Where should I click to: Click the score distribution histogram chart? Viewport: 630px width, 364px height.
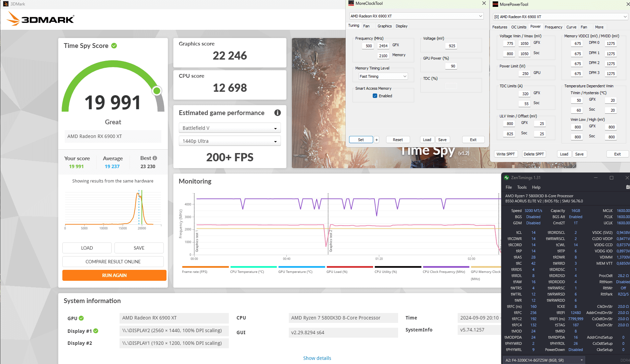[113, 209]
